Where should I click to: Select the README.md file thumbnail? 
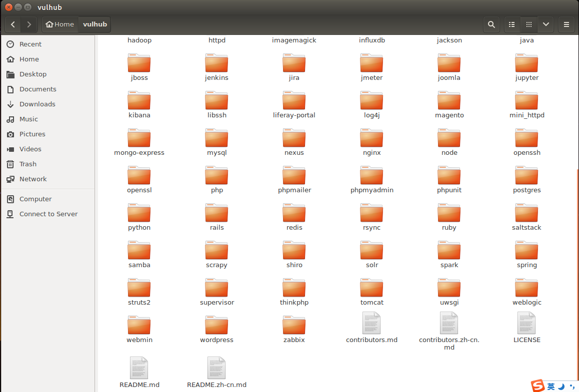(139, 368)
